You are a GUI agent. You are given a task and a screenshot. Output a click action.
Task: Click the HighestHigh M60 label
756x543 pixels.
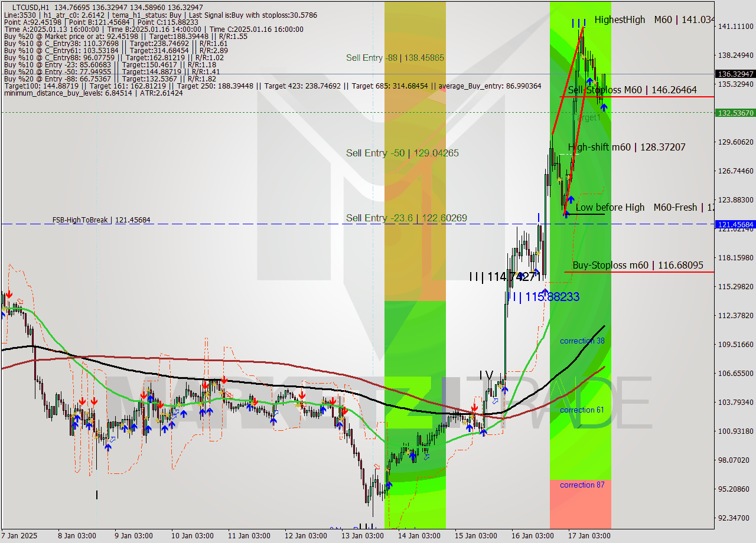coord(654,19)
